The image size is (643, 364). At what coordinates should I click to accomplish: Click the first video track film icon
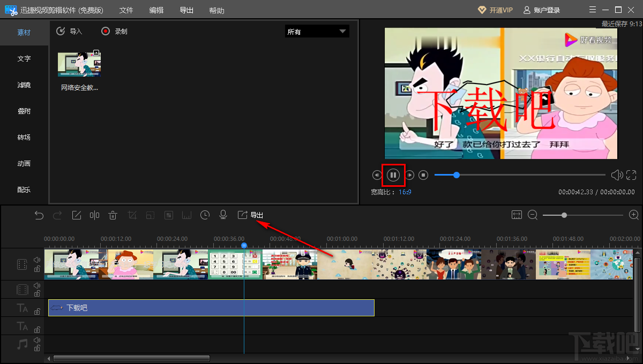22,264
